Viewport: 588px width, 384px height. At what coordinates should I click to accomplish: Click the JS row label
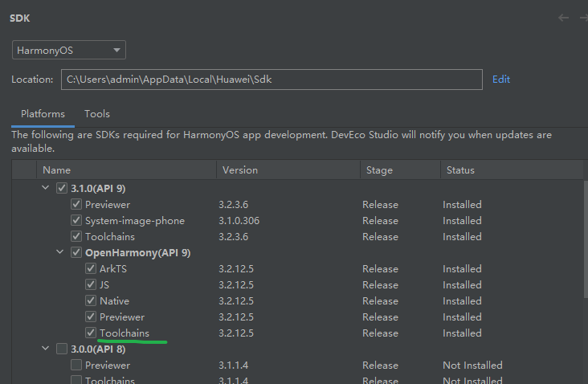104,285
